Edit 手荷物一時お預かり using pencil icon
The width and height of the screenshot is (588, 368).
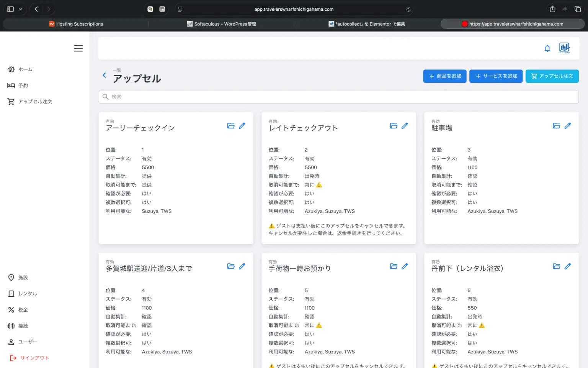[x=405, y=266]
